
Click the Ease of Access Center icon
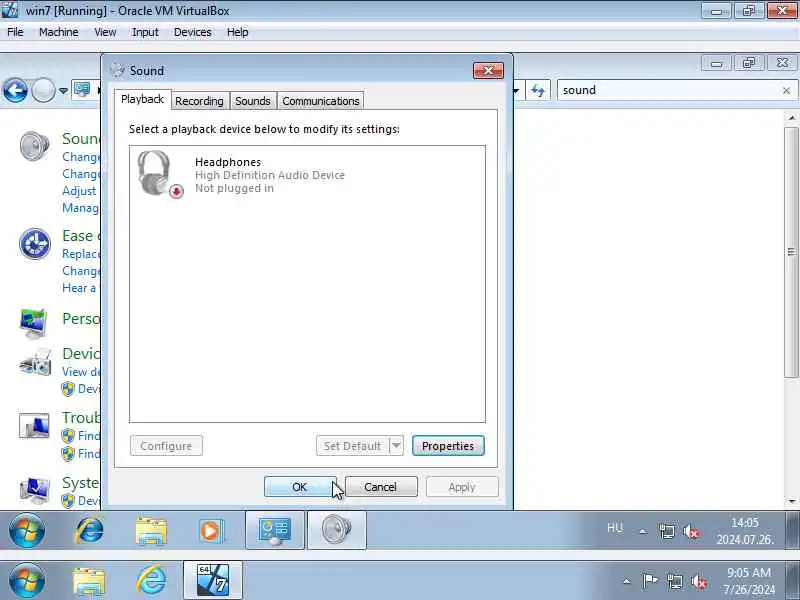(35, 243)
